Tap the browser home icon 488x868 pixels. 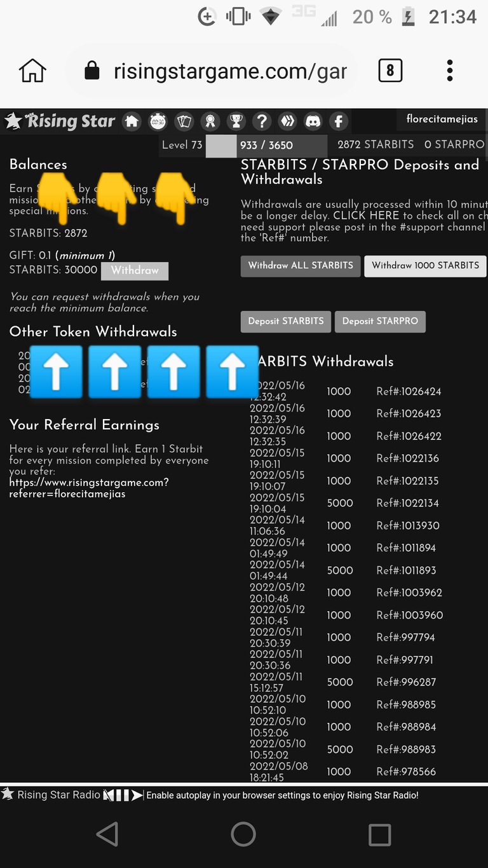[x=33, y=71]
